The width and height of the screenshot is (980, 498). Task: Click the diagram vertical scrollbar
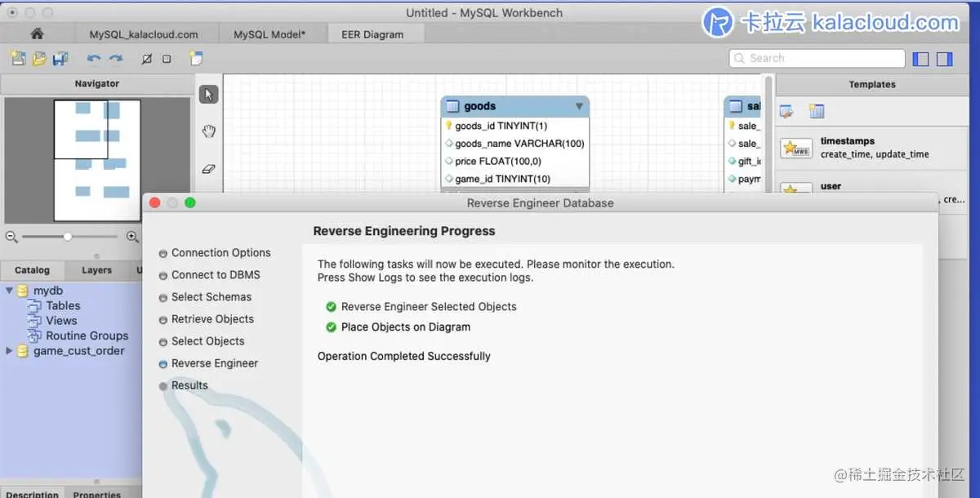pyautogui.click(x=768, y=135)
